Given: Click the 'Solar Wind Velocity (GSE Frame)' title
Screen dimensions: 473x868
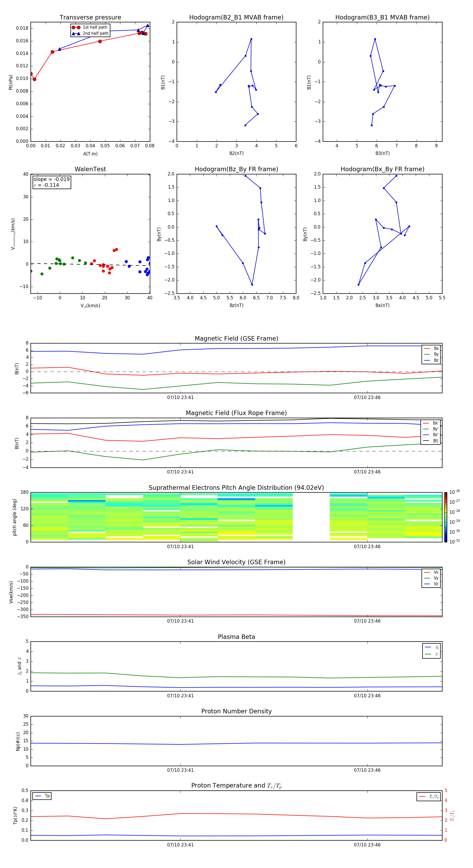Looking at the screenshot, I should click(236, 562).
